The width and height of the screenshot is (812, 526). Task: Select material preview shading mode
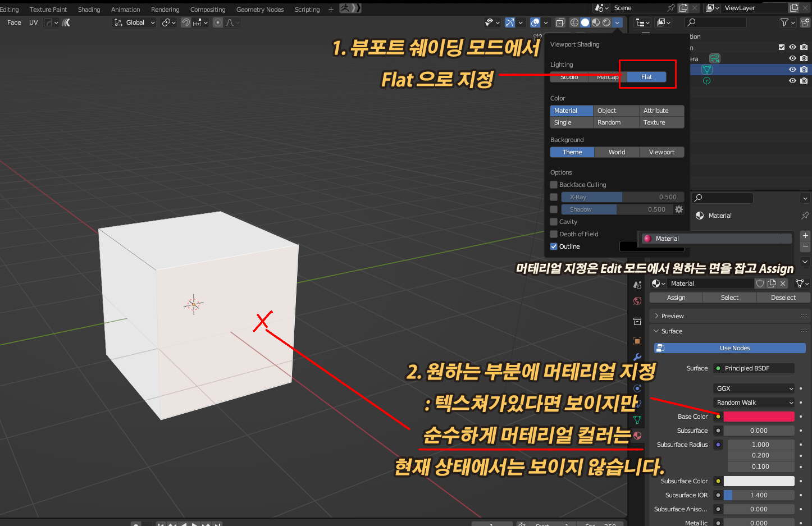(596, 22)
